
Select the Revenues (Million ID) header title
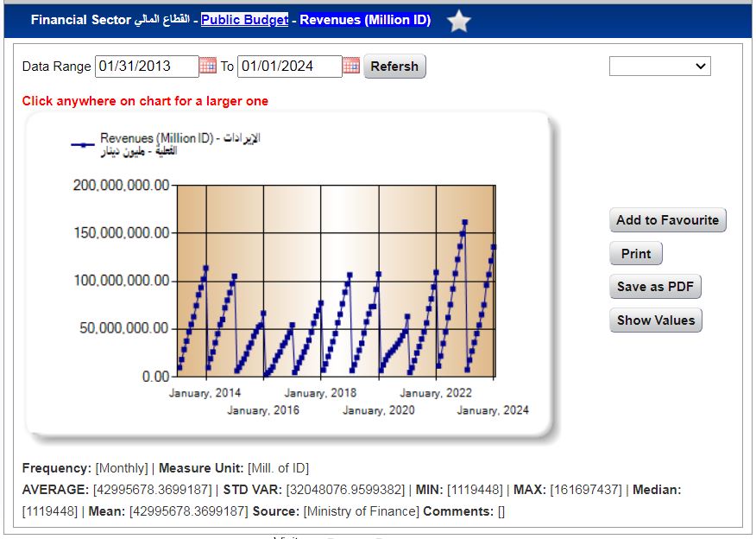tap(365, 20)
